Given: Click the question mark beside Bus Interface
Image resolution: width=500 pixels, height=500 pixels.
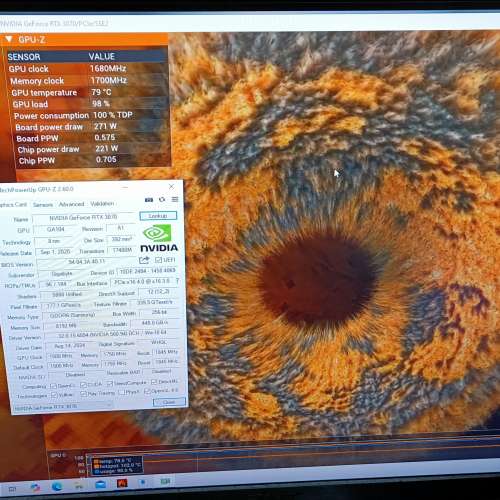Looking at the screenshot, I should (x=177, y=281).
